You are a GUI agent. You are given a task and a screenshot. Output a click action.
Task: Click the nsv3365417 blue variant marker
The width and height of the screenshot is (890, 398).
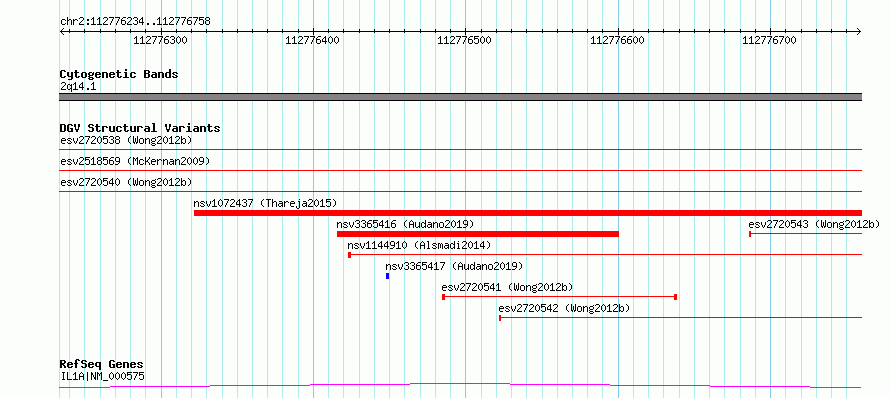point(388,276)
